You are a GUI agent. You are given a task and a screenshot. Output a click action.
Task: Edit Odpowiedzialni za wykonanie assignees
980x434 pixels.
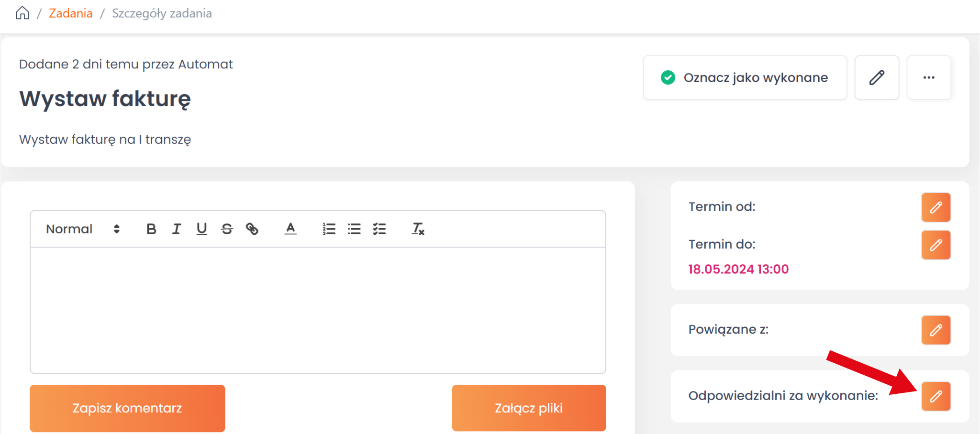coord(936,396)
